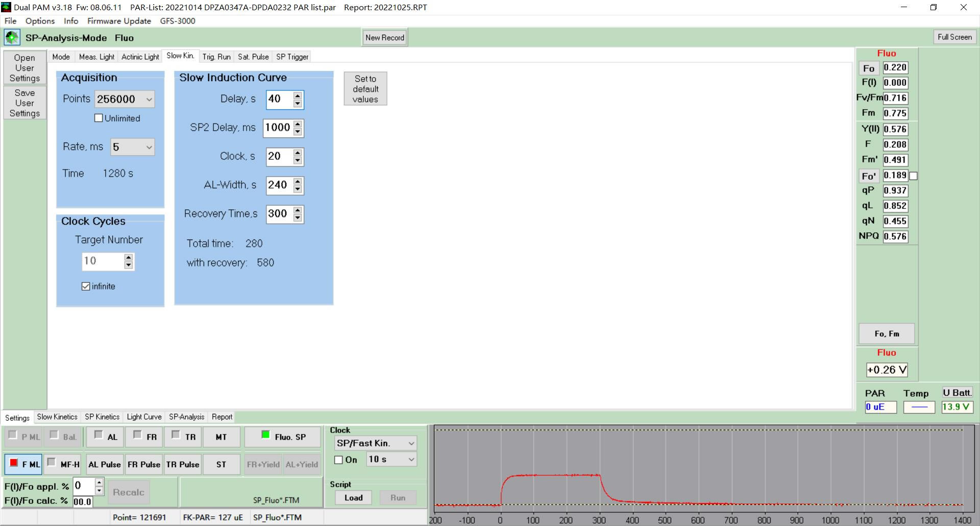Expand the Rate, ms dropdown
This screenshot has height=526, width=980.
133,147
